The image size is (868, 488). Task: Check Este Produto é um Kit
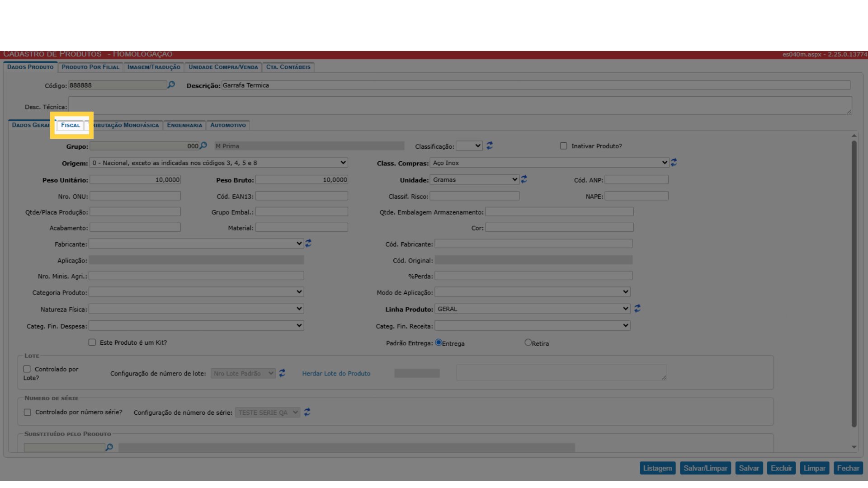92,343
